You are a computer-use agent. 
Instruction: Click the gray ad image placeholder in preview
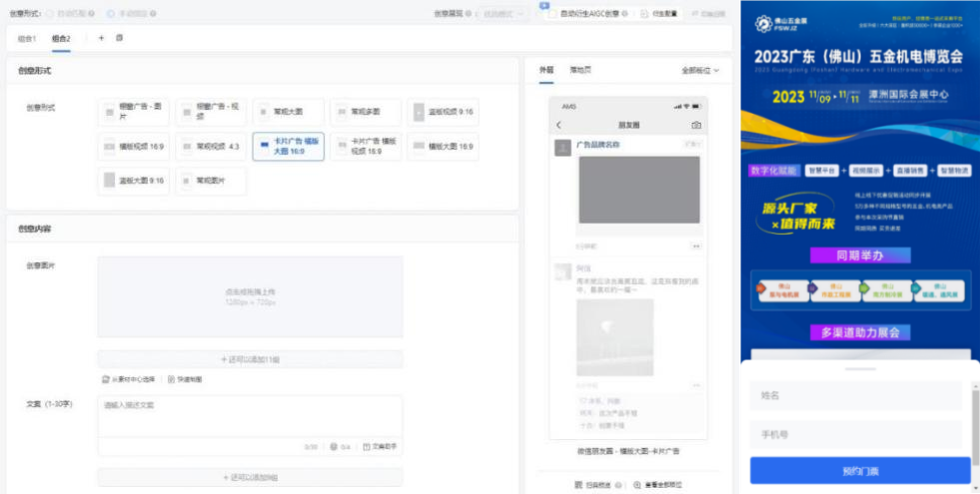point(639,190)
